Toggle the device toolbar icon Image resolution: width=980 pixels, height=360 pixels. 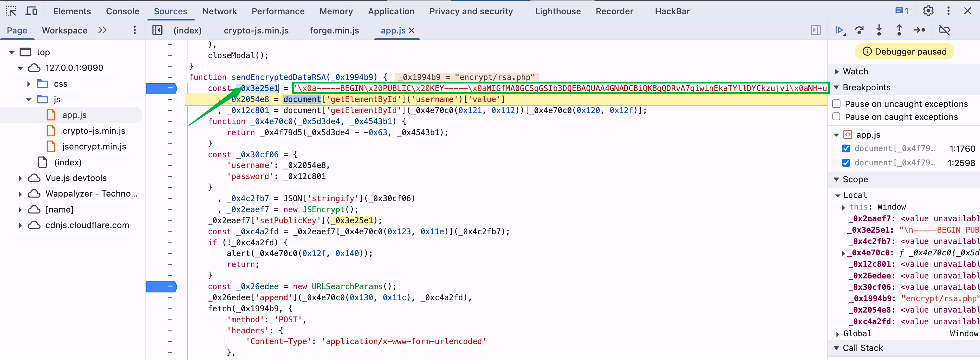(x=31, y=11)
